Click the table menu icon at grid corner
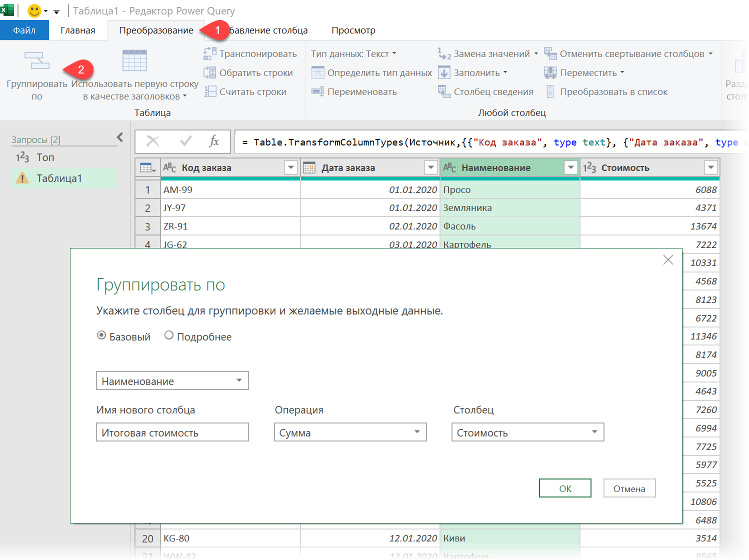This screenshot has height=560, width=749. [147, 167]
